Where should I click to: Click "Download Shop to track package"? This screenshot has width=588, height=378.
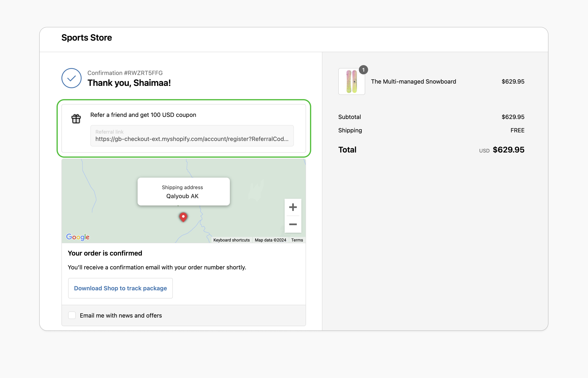click(120, 288)
